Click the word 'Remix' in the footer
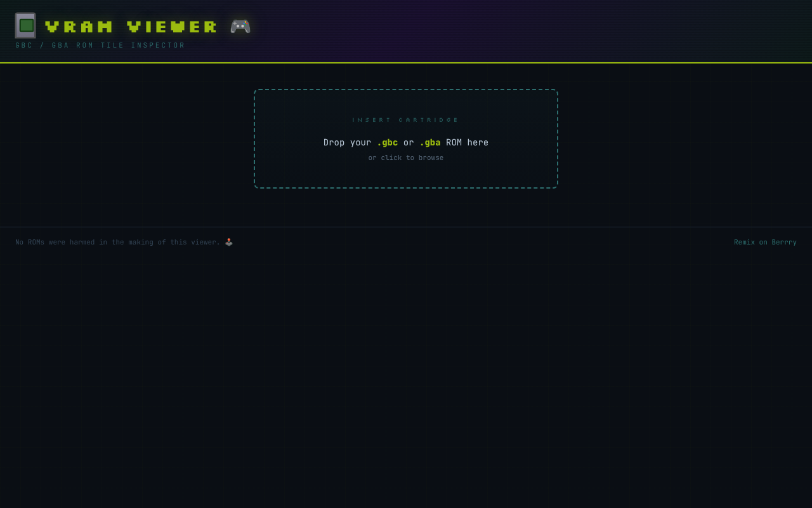Image resolution: width=812 pixels, height=508 pixels. tap(744, 243)
